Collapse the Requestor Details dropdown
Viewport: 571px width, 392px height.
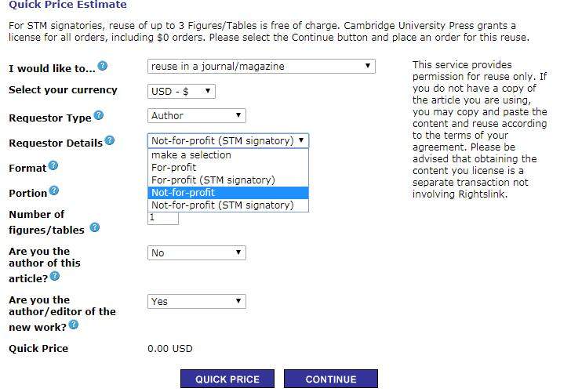(x=228, y=141)
